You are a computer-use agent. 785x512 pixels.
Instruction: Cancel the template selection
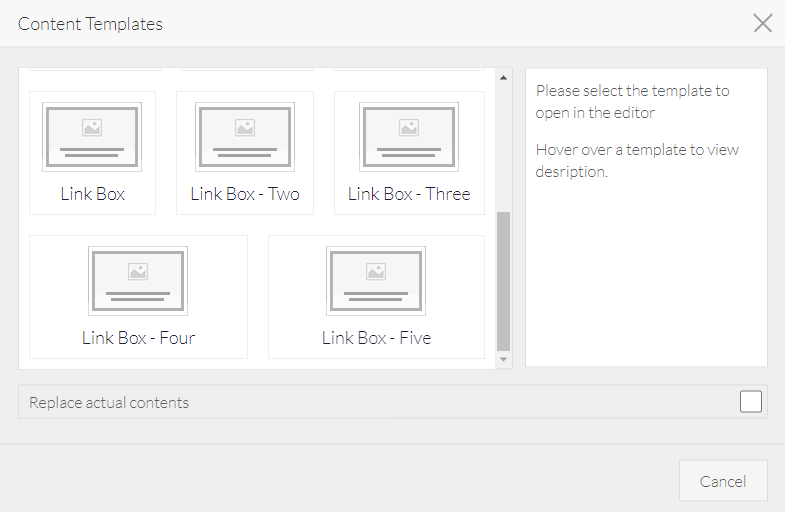click(723, 481)
